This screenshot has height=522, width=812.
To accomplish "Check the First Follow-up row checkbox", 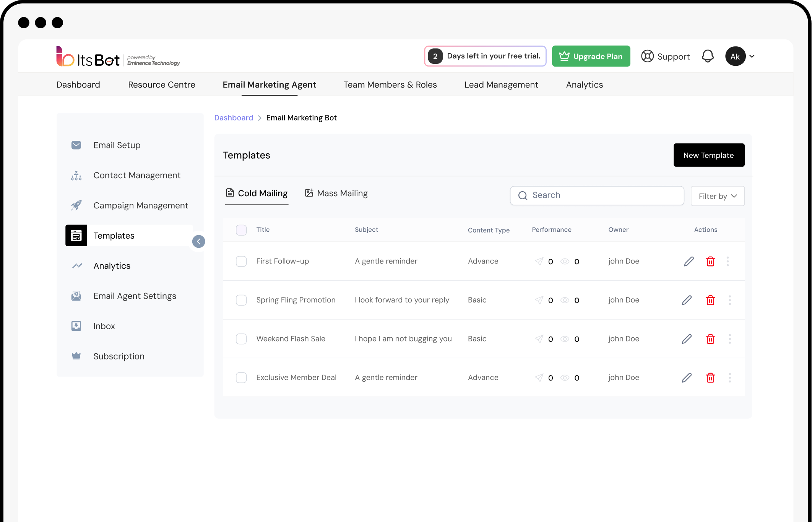I will click(x=241, y=261).
